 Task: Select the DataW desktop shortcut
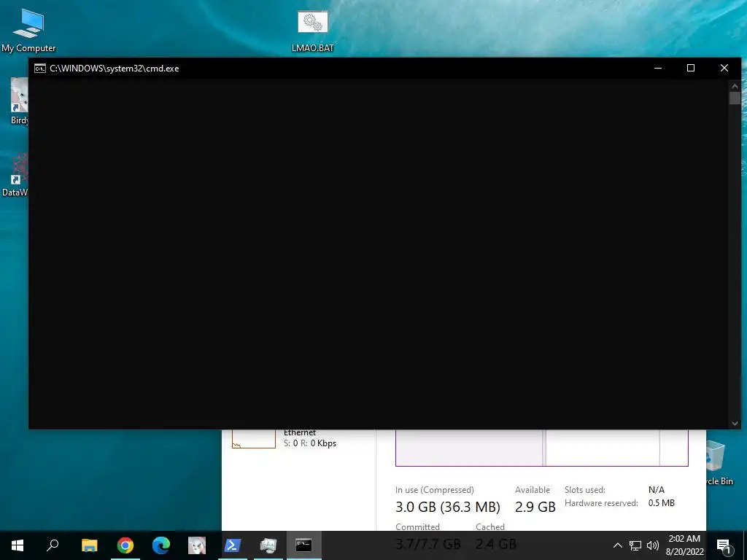[15, 174]
